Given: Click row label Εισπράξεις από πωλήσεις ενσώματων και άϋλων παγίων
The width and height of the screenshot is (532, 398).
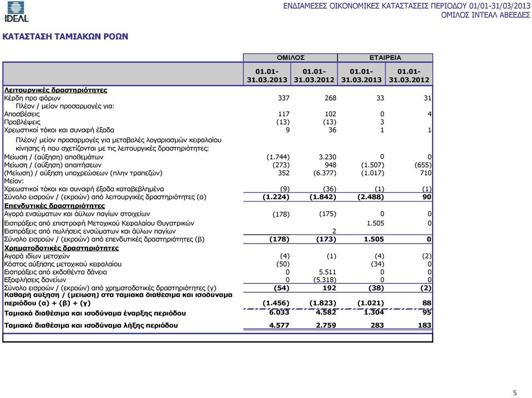Looking at the screenshot, I should click(x=90, y=231).
